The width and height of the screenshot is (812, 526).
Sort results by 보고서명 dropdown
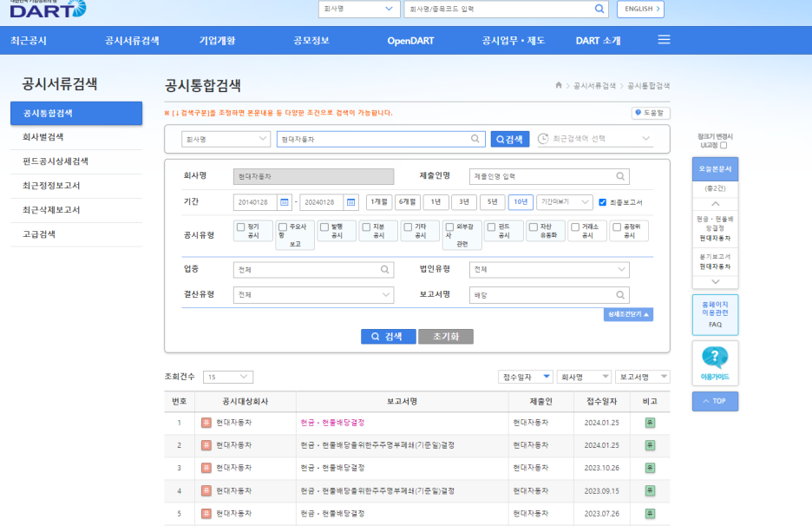pyautogui.click(x=643, y=377)
